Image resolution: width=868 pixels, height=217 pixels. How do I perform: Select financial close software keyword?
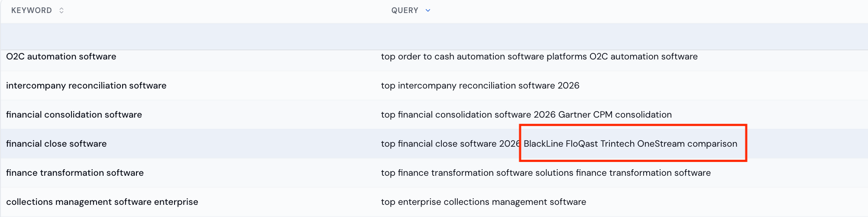56,144
